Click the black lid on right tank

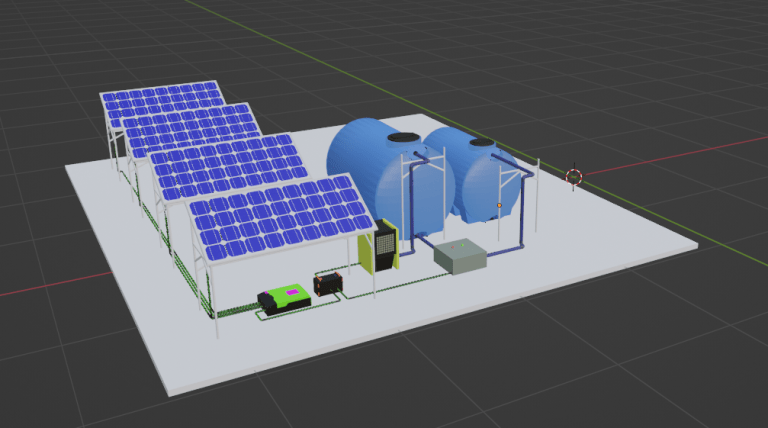click(483, 143)
